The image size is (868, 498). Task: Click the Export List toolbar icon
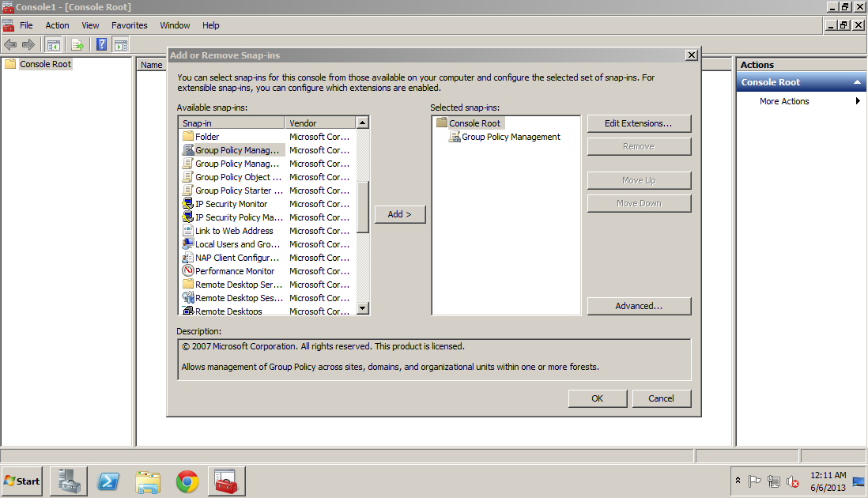pos(77,45)
